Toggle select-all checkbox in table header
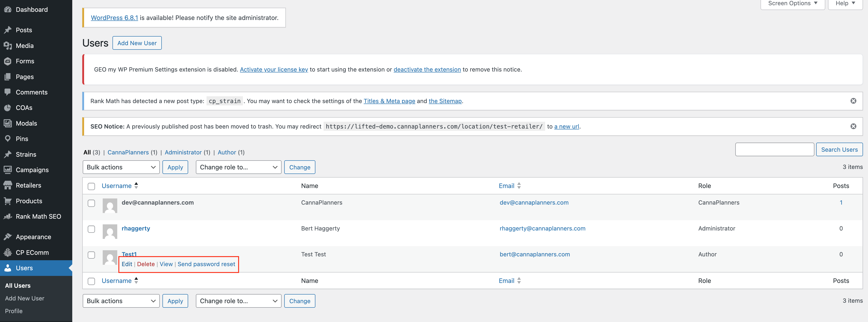This screenshot has height=322, width=868. (91, 186)
